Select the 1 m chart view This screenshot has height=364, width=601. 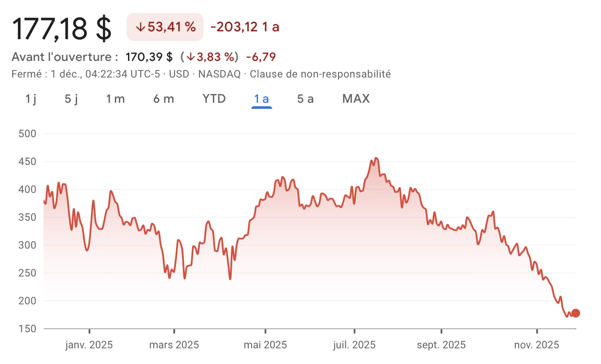[x=115, y=99]
